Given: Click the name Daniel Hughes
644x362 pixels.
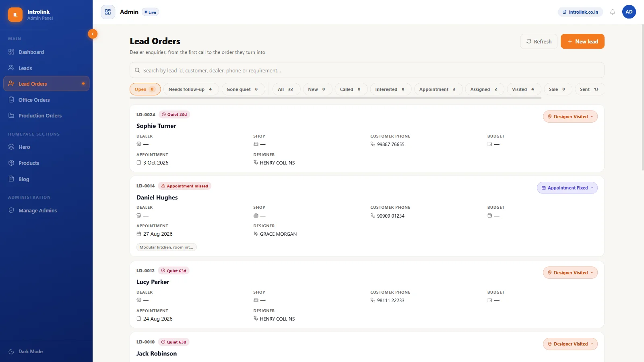Looking at the screenshot, I should point(157,197).
